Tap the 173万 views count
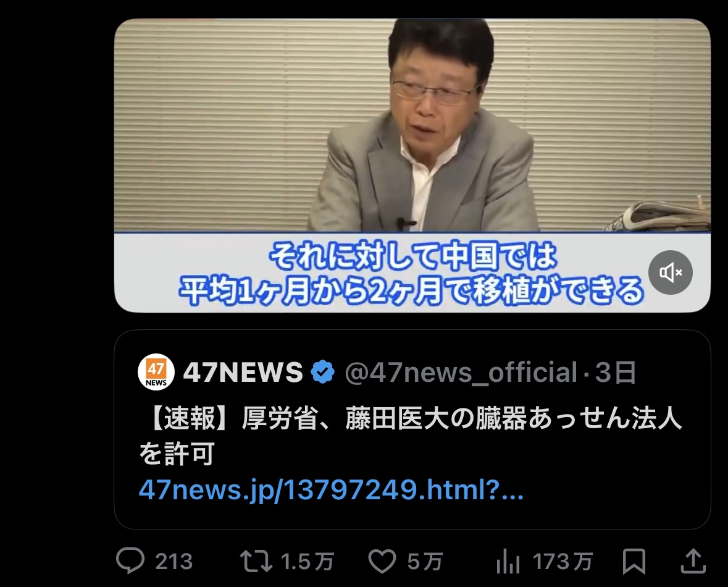The image size is (728, 587). [x=563, y=562]
